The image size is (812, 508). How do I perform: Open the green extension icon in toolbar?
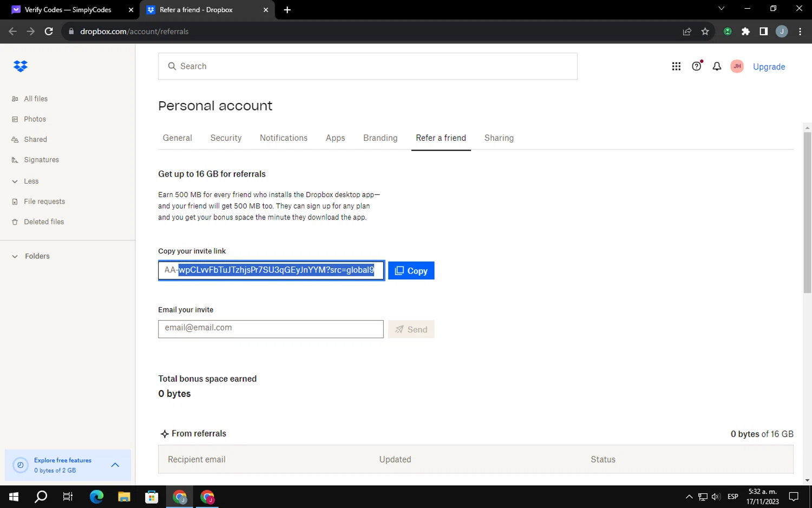coord(728,31)
